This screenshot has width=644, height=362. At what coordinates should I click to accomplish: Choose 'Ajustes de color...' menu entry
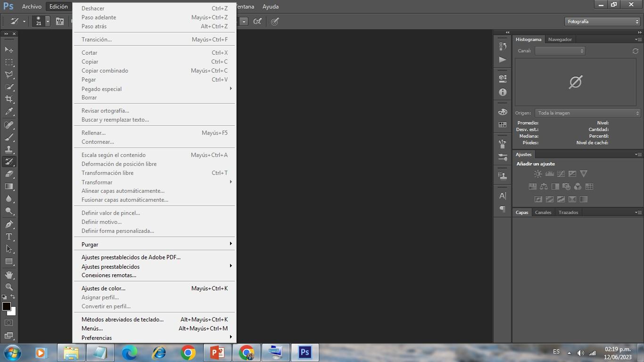154,288
